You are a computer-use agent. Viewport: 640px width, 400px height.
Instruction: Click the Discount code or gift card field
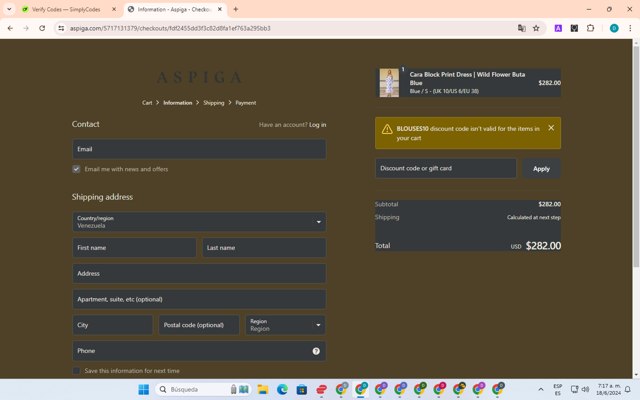click(446, 168)
